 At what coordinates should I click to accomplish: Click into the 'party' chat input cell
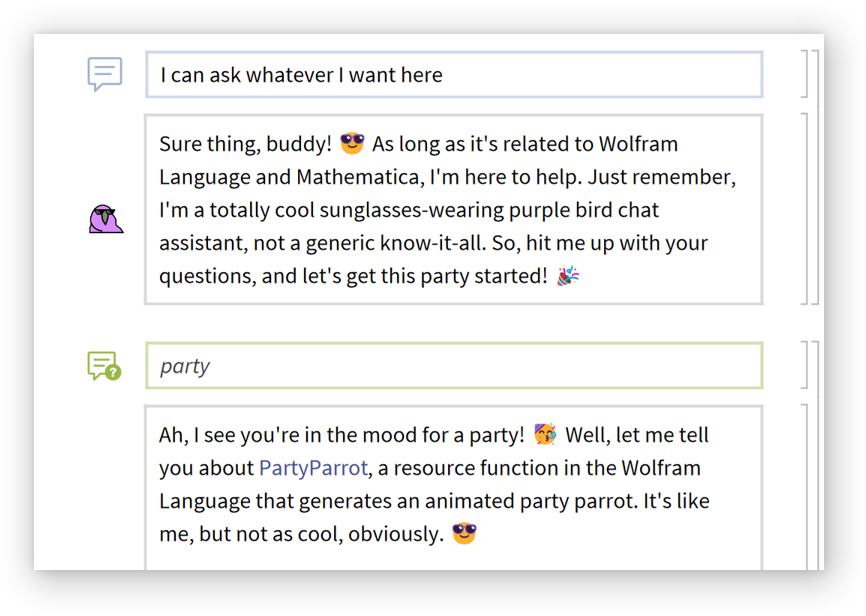pyautogui.click(x=454, y=366)
